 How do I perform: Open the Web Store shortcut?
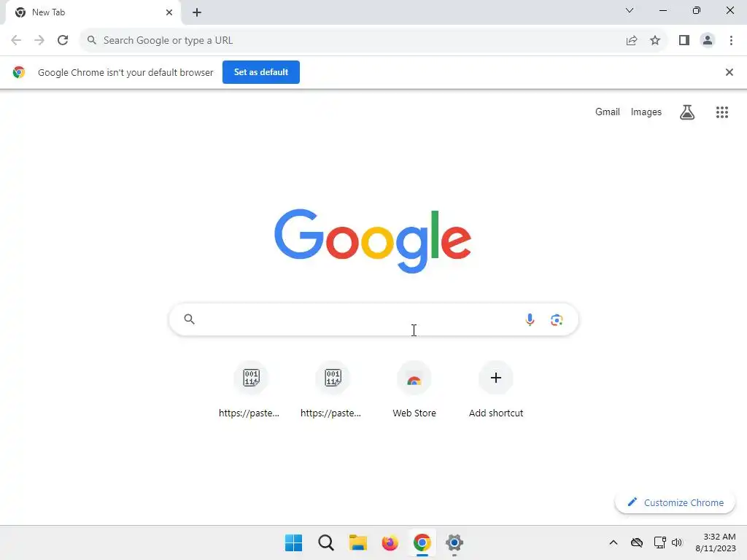414,389
